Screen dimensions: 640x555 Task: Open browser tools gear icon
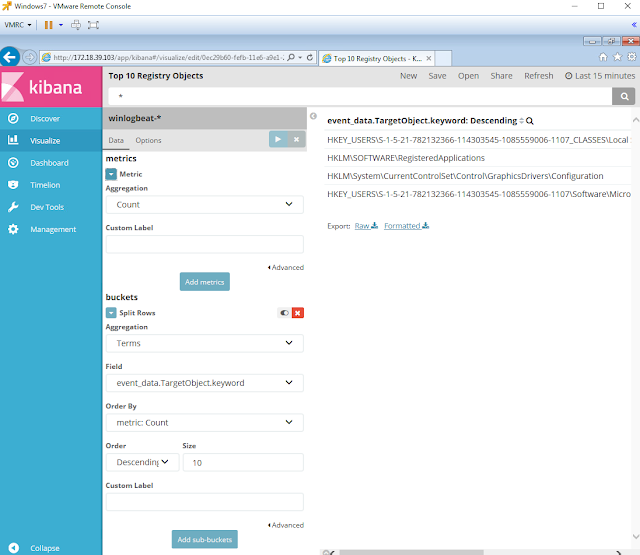[631, 57]
